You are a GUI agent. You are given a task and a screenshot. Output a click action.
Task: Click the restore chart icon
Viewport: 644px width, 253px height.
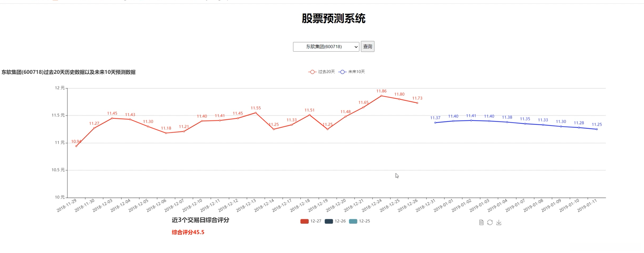(x=490, y=222)
